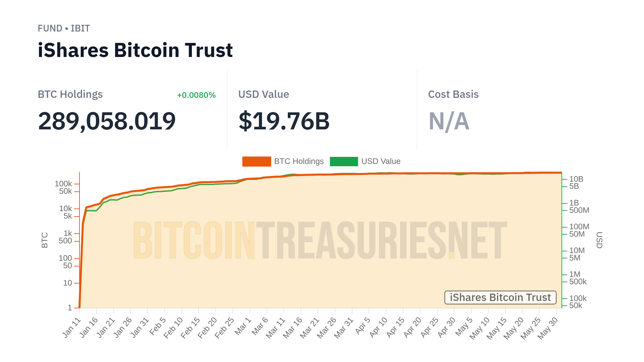Click the 10B tick on the USD axis

click(x=576, y=179)
